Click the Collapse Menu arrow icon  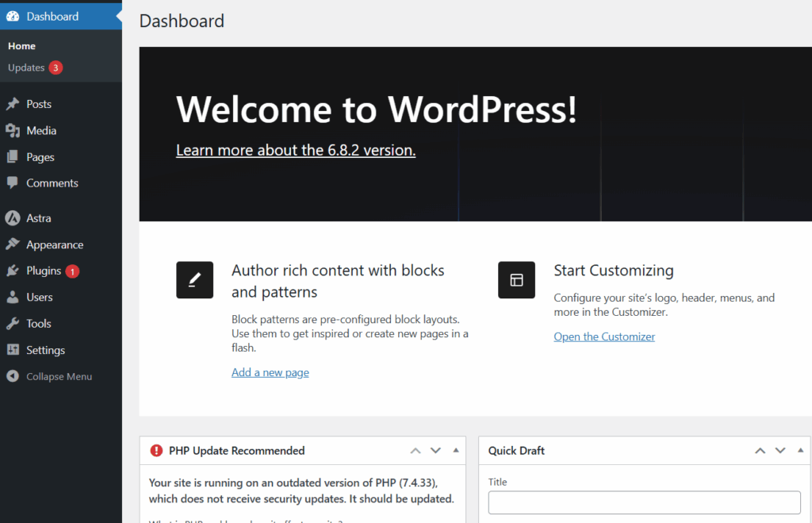click(x=13, y=376)
